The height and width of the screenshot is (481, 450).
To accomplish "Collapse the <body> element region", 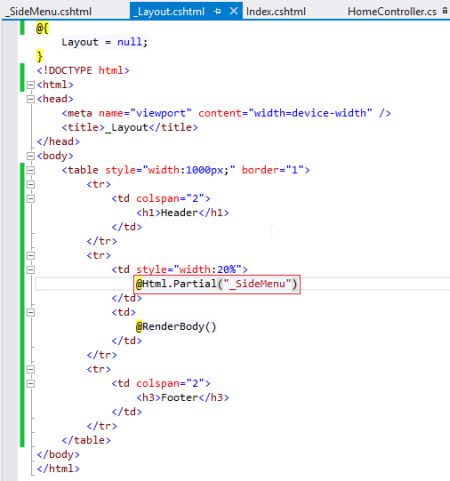I will click(x=30, y=156).
